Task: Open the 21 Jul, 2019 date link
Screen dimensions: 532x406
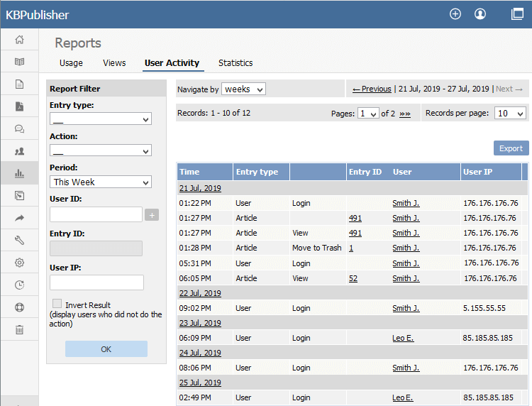Action: coord(200,188)
